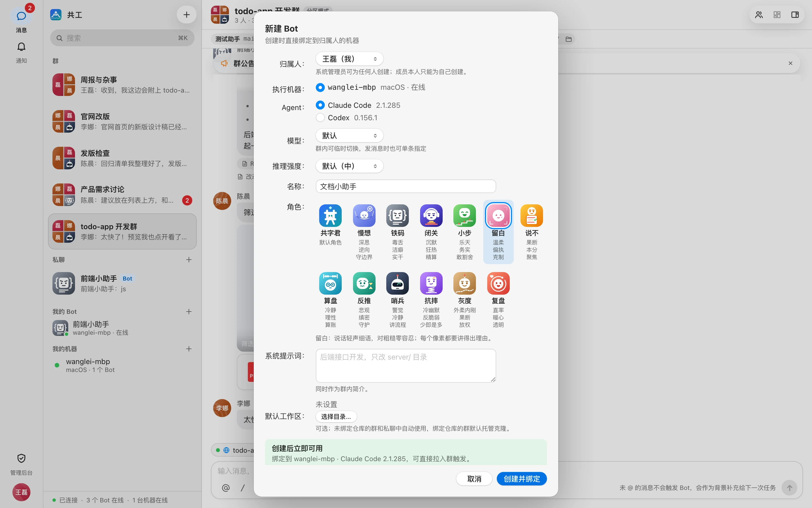The image size is (812, 508).
Task: Open the 推理强度 dropdown 默认（中）
Action: 349,166
